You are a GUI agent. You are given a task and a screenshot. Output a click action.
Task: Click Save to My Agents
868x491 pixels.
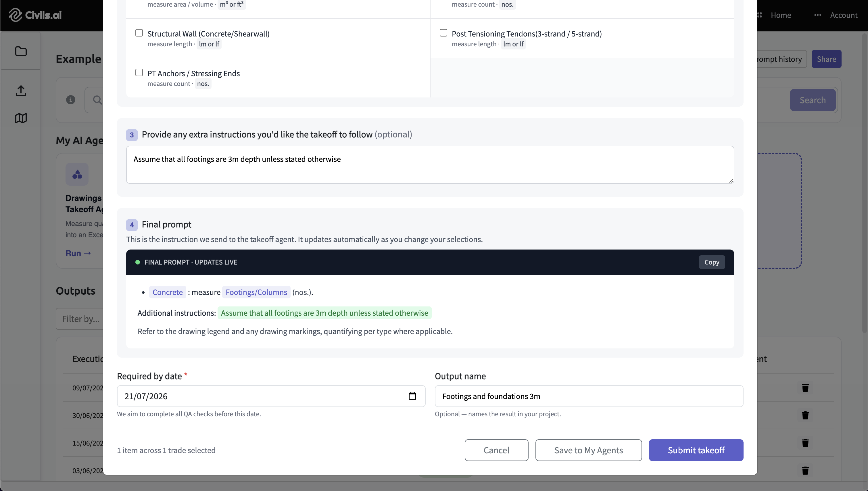588,450
